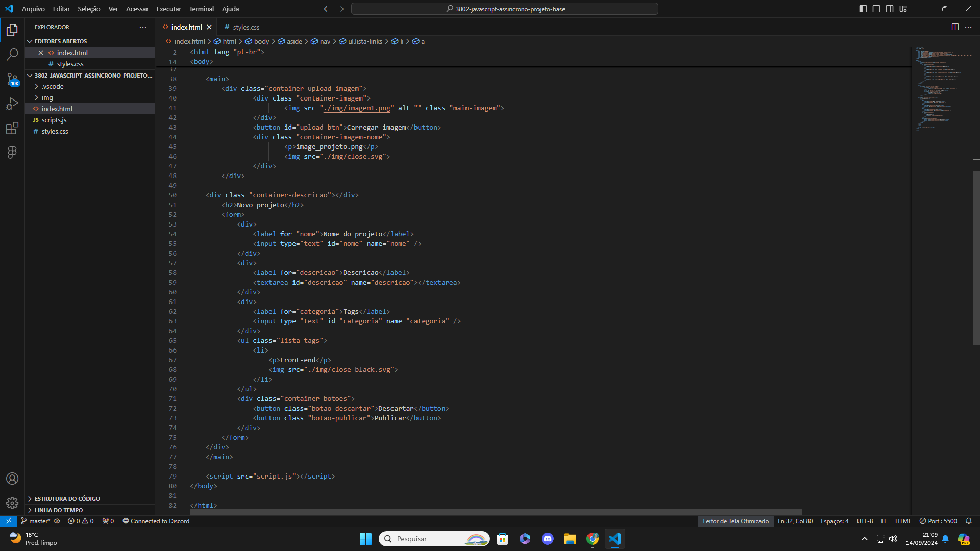Open the Editar menu

point(61,9)
